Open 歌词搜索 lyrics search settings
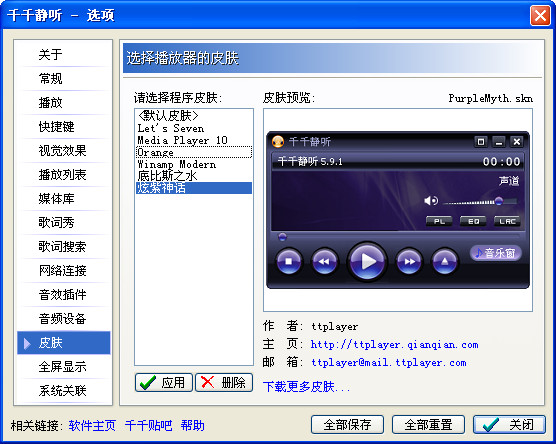This screenshot has height=444, width=556. click(x=64, y=246)
